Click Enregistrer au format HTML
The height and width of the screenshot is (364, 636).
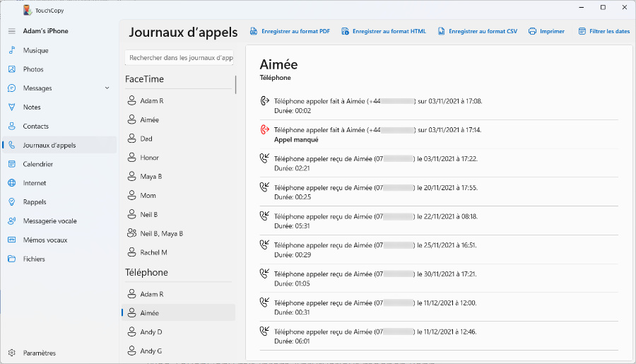click(384, 31)
